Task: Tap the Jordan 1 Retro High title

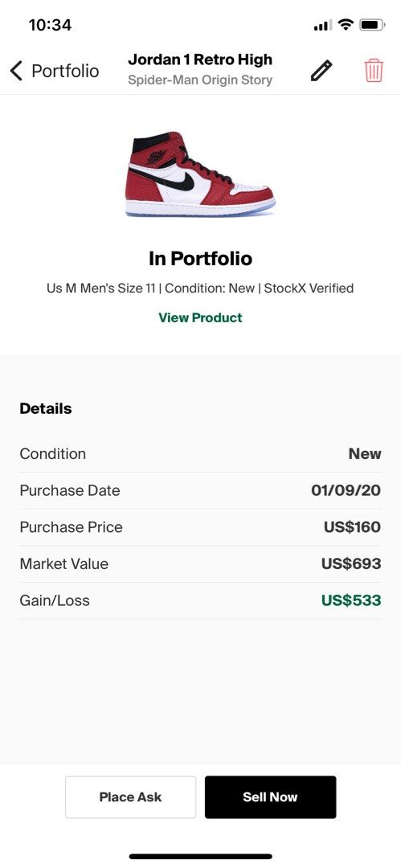Action: pos(201,59)
